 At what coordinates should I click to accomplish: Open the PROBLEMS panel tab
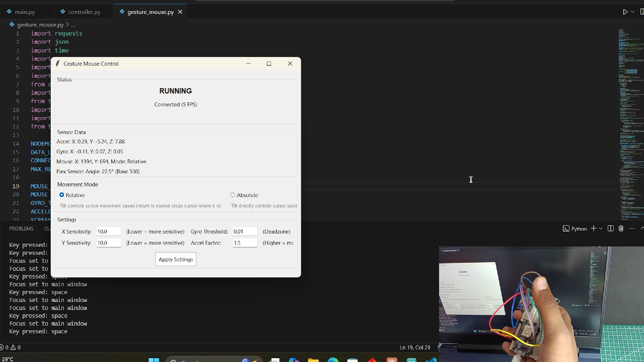coord(21,229)
